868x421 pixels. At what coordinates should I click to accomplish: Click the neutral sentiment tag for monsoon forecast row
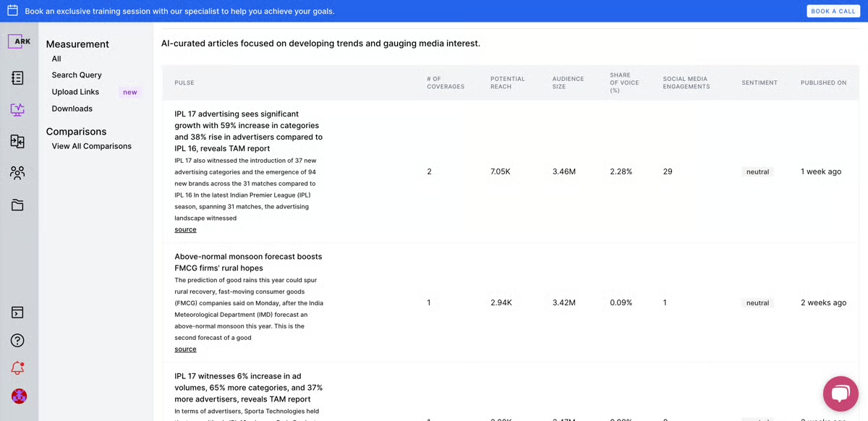point(757,303)
